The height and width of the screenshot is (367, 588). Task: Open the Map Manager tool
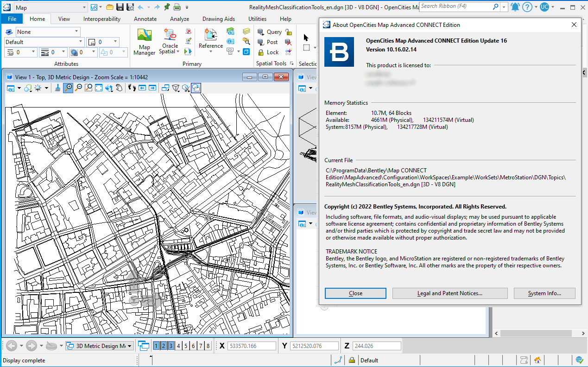[145, 42]
